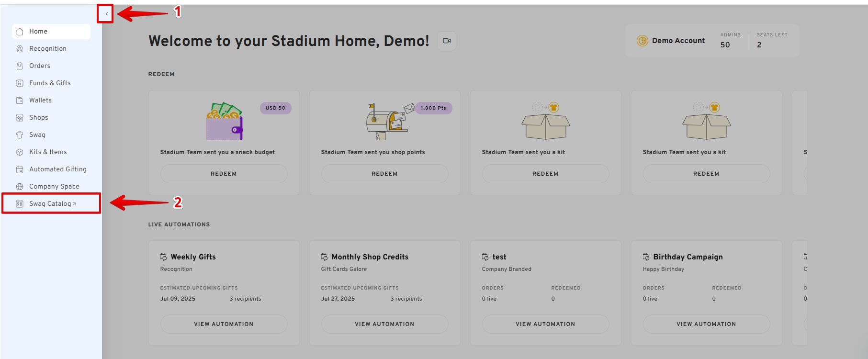The width and height of the screenshot is (868, 359).
Task: Click the Demo Account coin icon
Action: (x=642, y=41)
